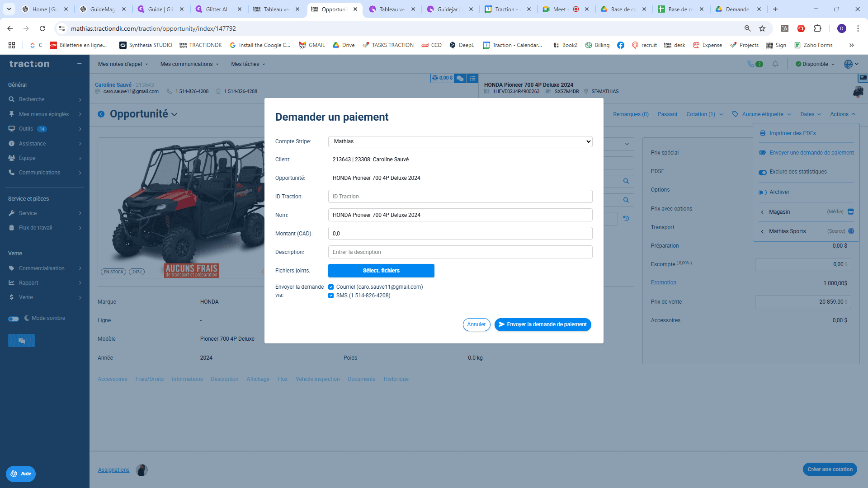Image resolution: width=868 pixels, height=488 pixels.
Task: Click the Montant (CAD) input field
Action: pyautogui.click(x=460, y=234)
